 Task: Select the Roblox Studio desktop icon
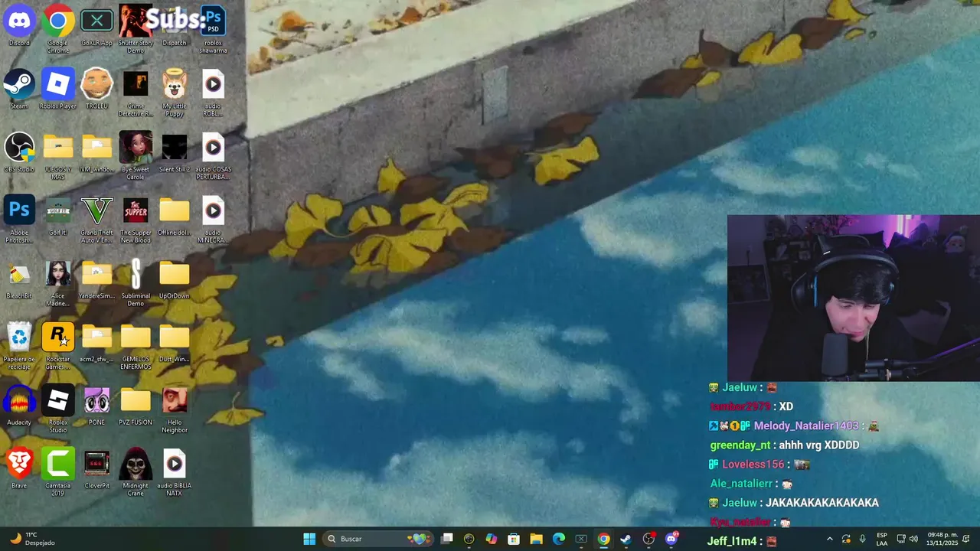tap(58, 409)
